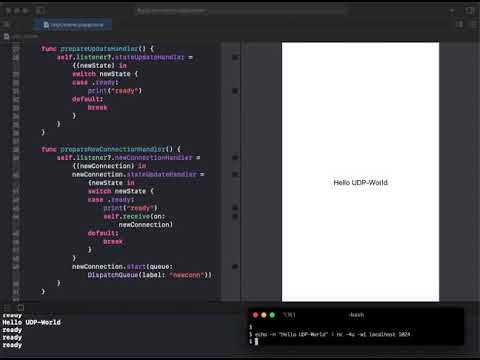
Task: Click "Hello UDP-World" line in the console output
Action: (x=31, y=322)
